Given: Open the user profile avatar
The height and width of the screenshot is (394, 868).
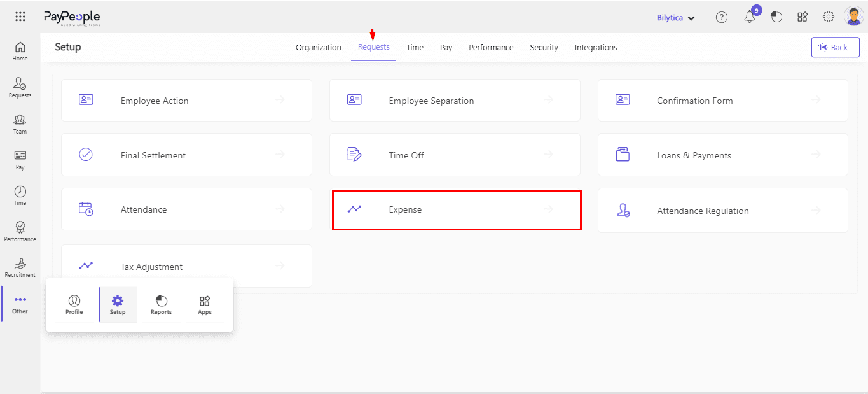Looking at the screenshot, I should [853, 17].
